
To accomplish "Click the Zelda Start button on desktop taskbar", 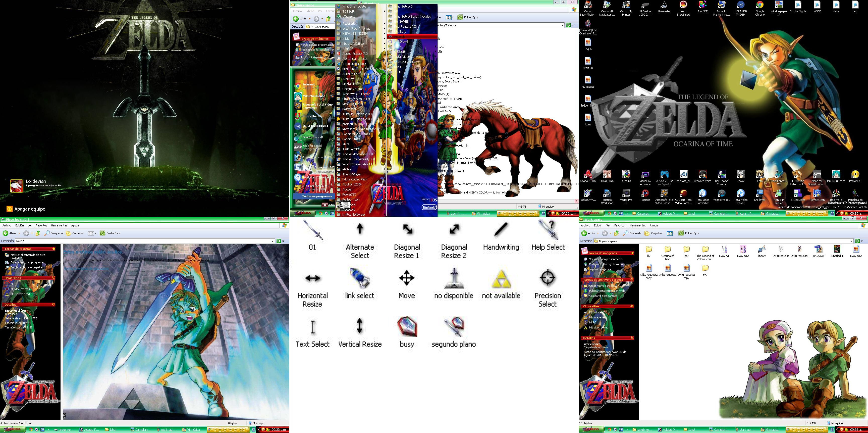I will tap(591, 213).
